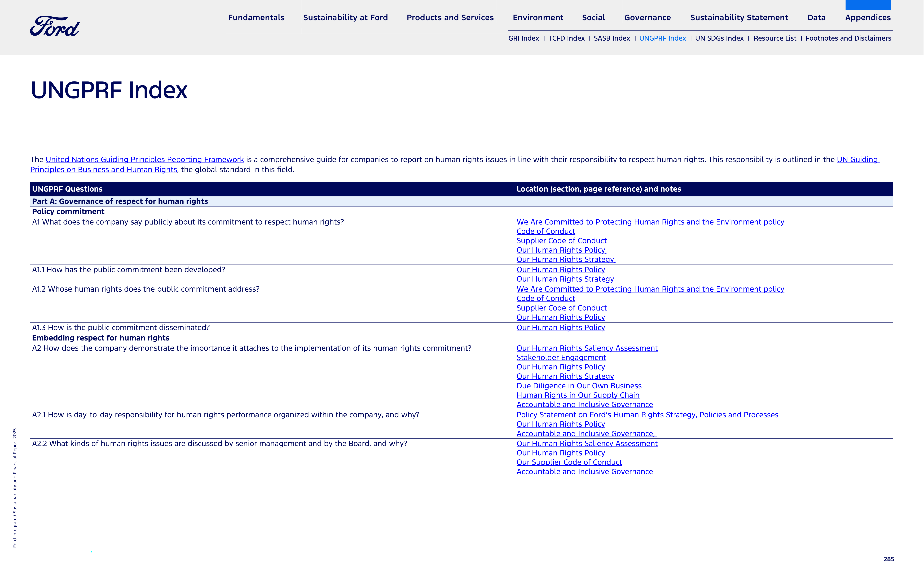924x578 pixels.
Task: Open Our Human Rights Policy in A2.1 row
Action: point(560,424)
